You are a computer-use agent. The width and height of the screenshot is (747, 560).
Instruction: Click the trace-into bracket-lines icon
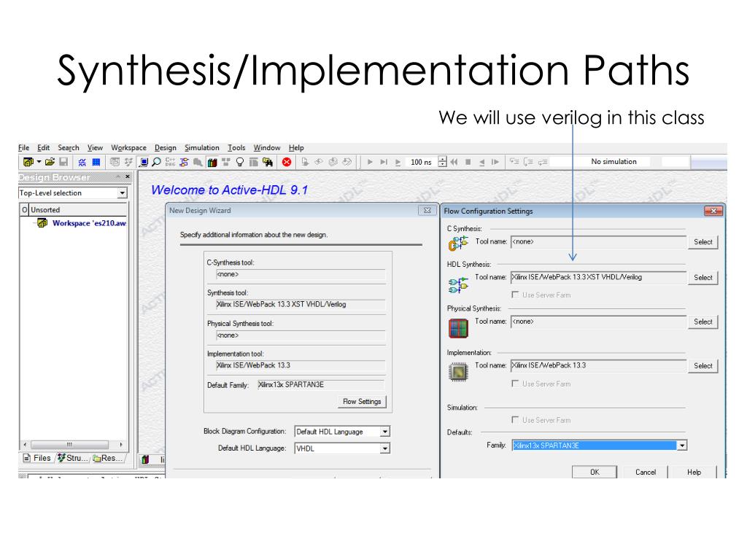(528, 162)
